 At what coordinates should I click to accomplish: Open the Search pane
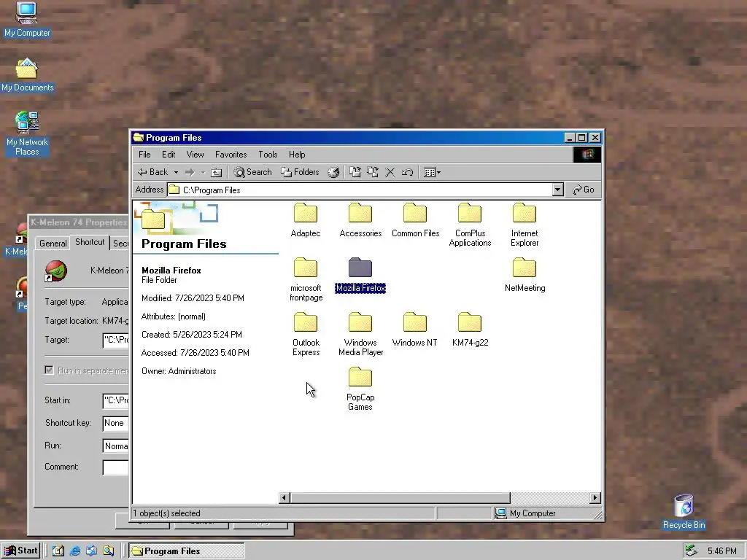(253, 172)
